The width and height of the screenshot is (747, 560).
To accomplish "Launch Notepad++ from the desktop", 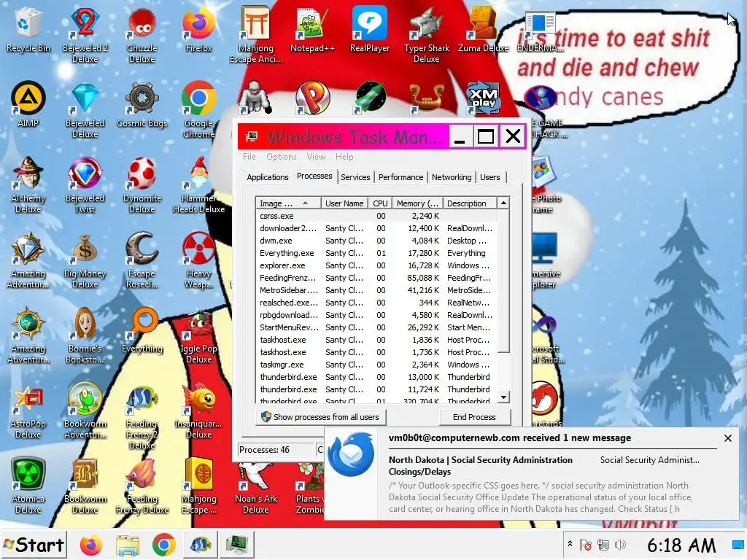I will coord(312,28).
